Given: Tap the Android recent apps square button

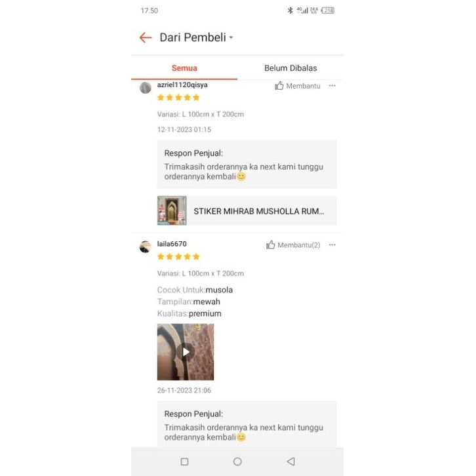Looking at the screenshot, I should 185,462.
